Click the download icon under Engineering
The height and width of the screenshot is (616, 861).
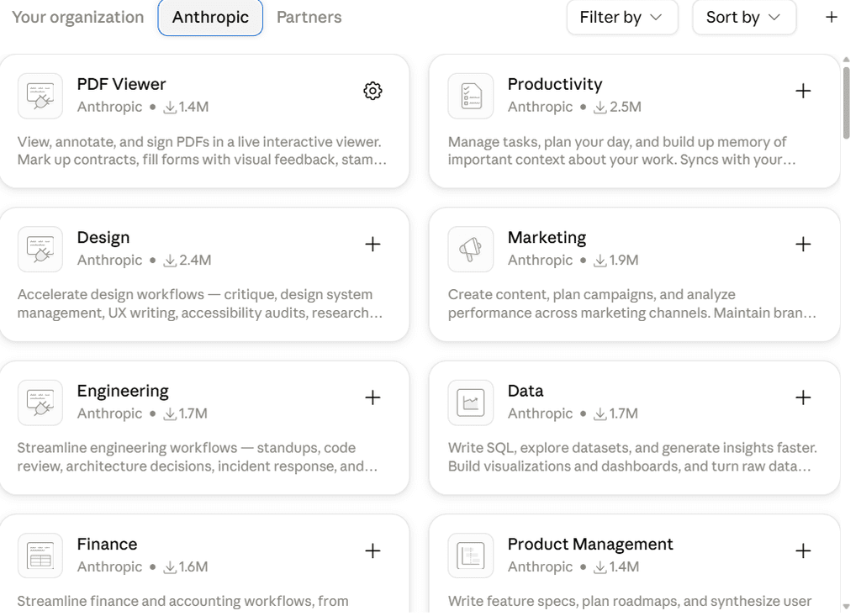click(x=170, y=413)
